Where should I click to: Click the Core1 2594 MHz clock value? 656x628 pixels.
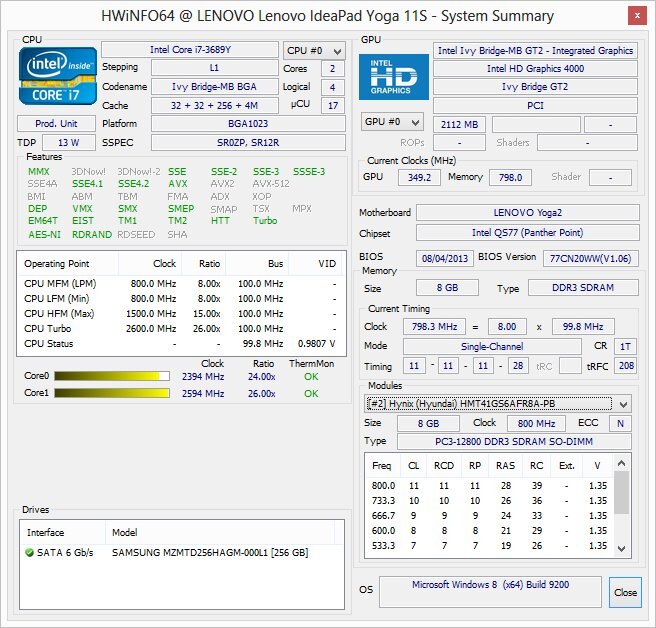[203, 393]
